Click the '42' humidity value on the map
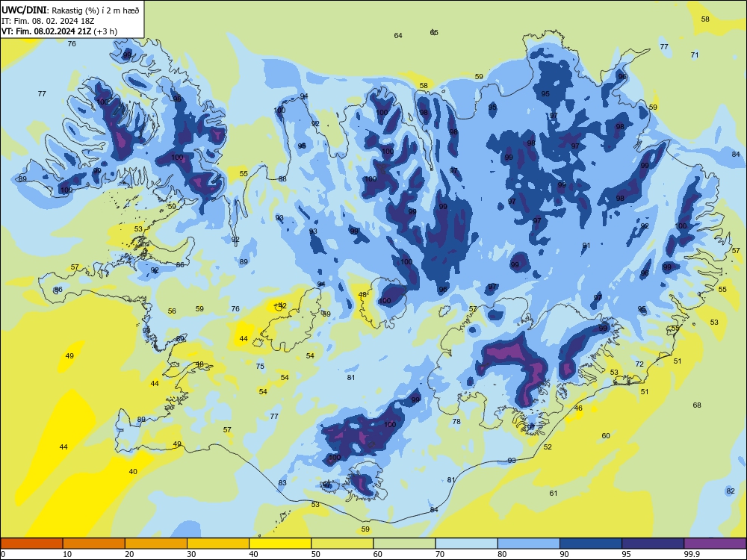The height and width of the screenshot is (560, 747). pyautogui.click(x=282, y=305)
